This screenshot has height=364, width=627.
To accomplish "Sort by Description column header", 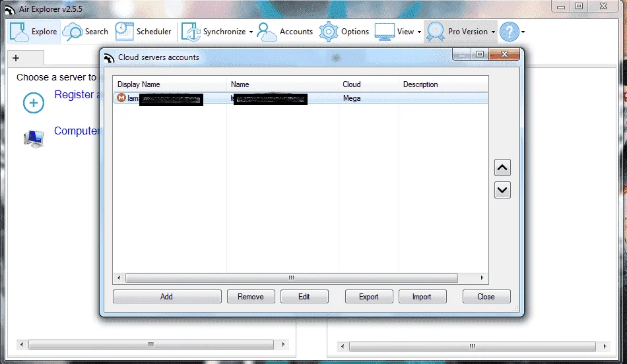I will pos(443,84).
